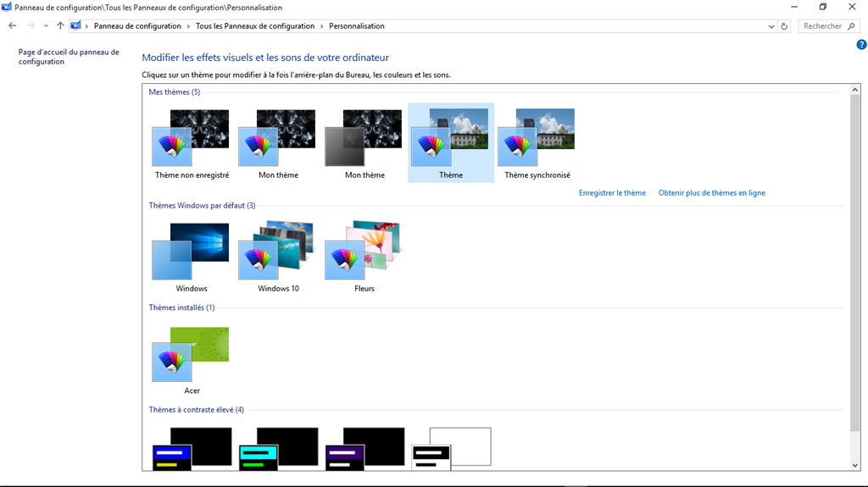
Task: Refresh the page with the refresh icon
Action: coord(784,26)
